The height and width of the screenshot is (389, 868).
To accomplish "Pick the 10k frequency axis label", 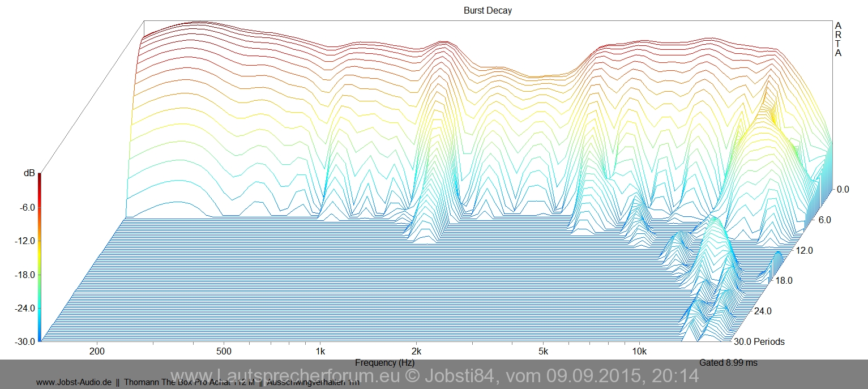I will [x=639, y=351].
